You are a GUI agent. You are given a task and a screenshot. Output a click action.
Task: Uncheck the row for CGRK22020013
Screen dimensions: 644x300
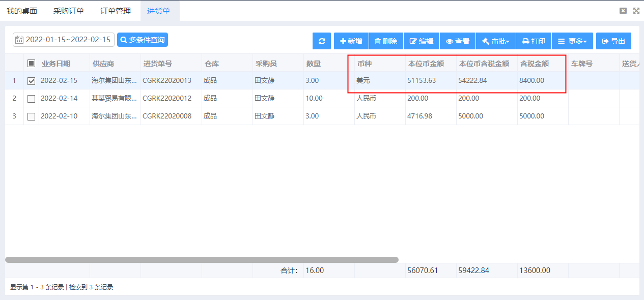click(31, 81)
